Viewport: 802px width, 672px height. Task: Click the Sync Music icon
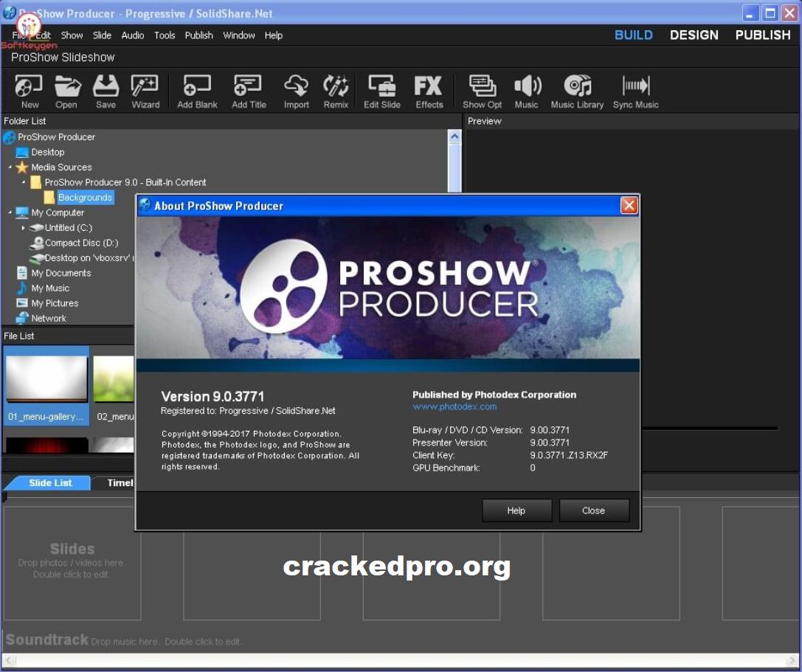click(636, 91)
